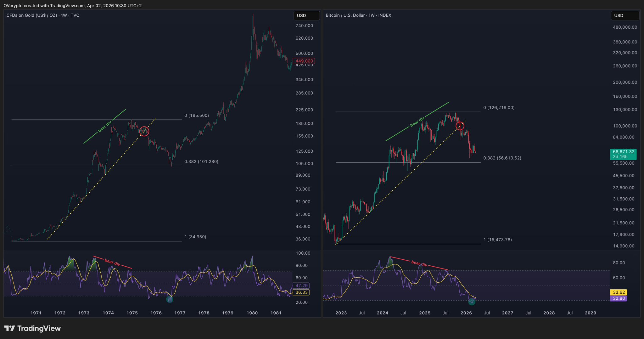The height and width of the screenshot is (339, 644).
Task: Select the teal circle on the Gold RSI low
Action: [x=170, y=299]
